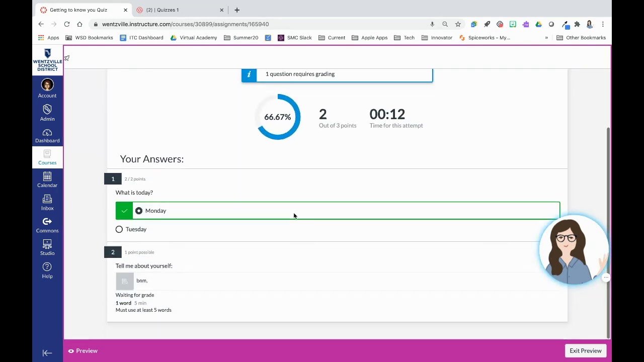Bookmark this page with star icon
The height and width of the screenshot is (362, 644).
[458, 24]
